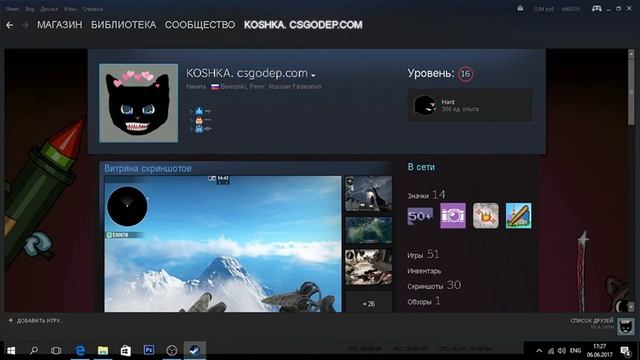Launch Microsoft Edge from the taskbar
Screen dimensions: 640x360
[x=80, y=350]
